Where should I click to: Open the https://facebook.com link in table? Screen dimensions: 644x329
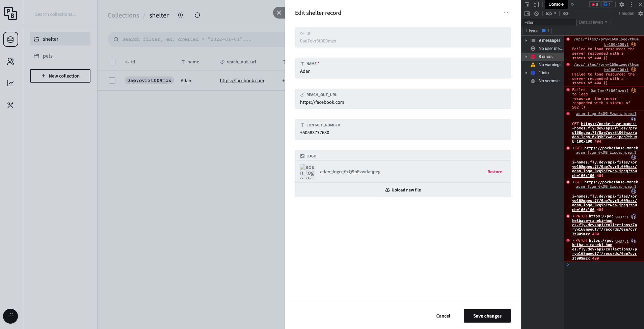242,81
